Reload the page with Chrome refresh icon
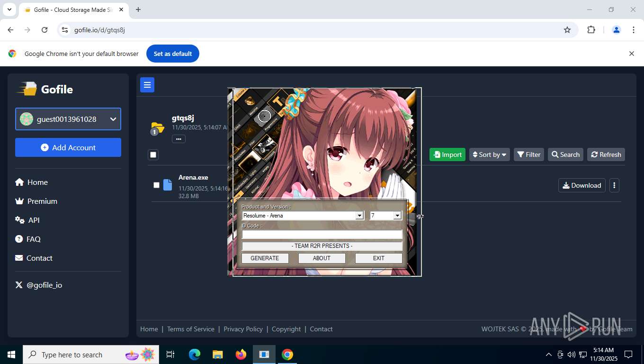 click(x=45, y=30)
